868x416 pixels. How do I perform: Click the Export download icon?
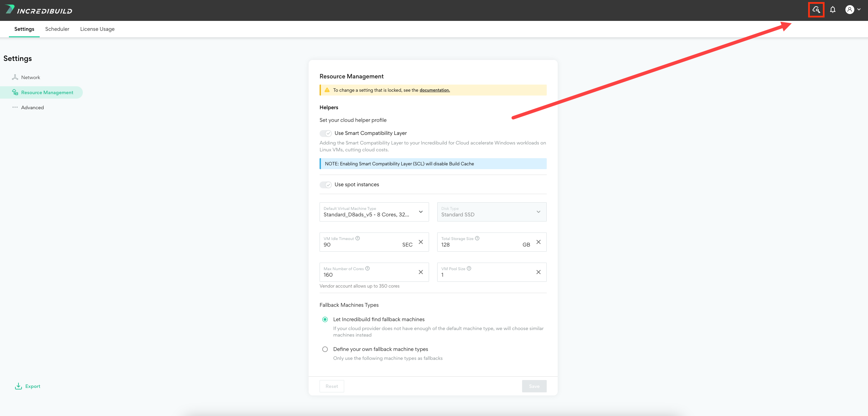[x=18, y=386]
